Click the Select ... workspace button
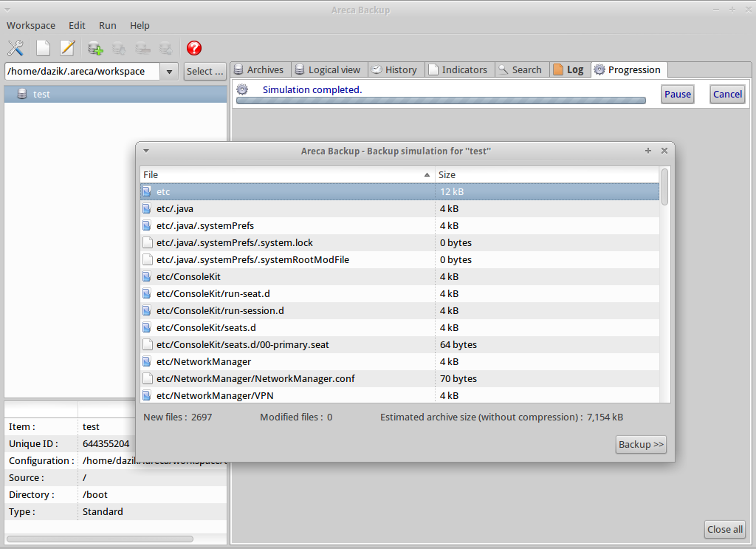The height and width of the screenshot is (549, 756). (x=205, y=72)
